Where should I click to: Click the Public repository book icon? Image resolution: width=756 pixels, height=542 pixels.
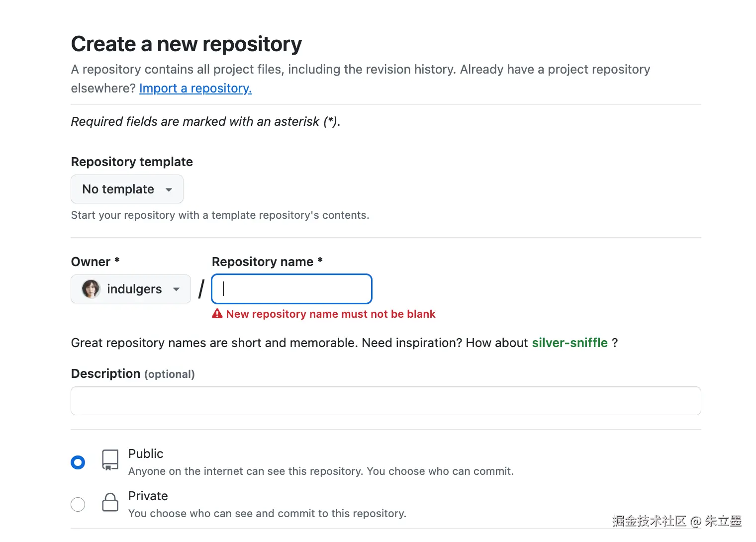pos(110,460)
